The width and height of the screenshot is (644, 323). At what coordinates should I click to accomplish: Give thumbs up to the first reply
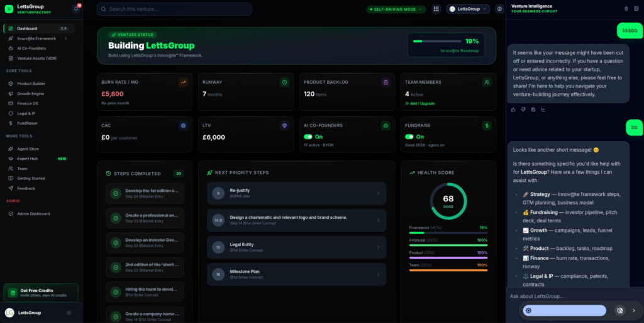click(513, 110)
